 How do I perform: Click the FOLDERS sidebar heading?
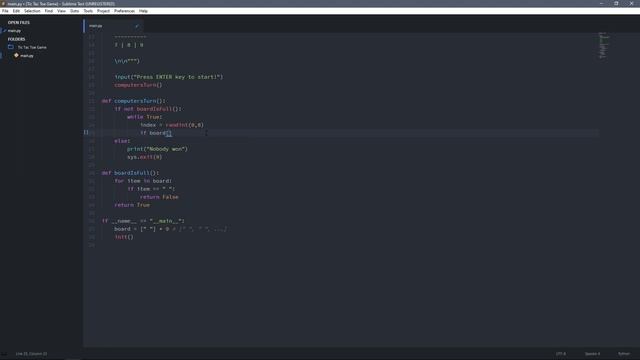tap(16, 39)
